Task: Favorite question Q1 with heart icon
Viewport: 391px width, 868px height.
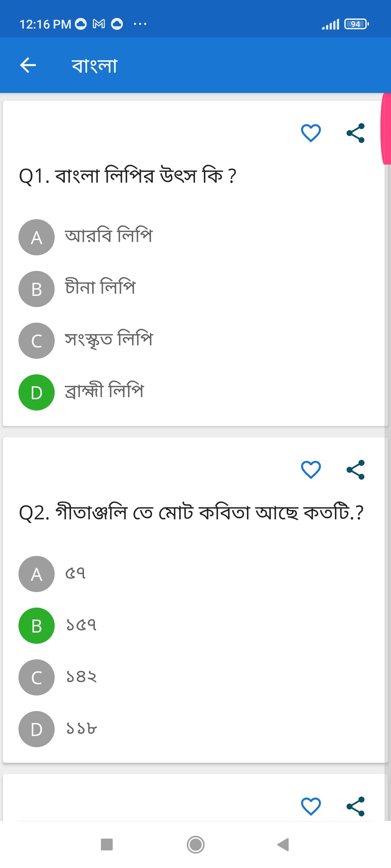Action: point(311,133)
